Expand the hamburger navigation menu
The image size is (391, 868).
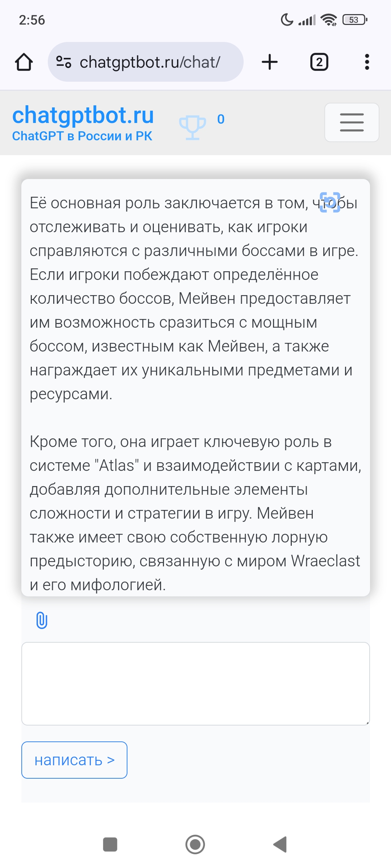352,122
